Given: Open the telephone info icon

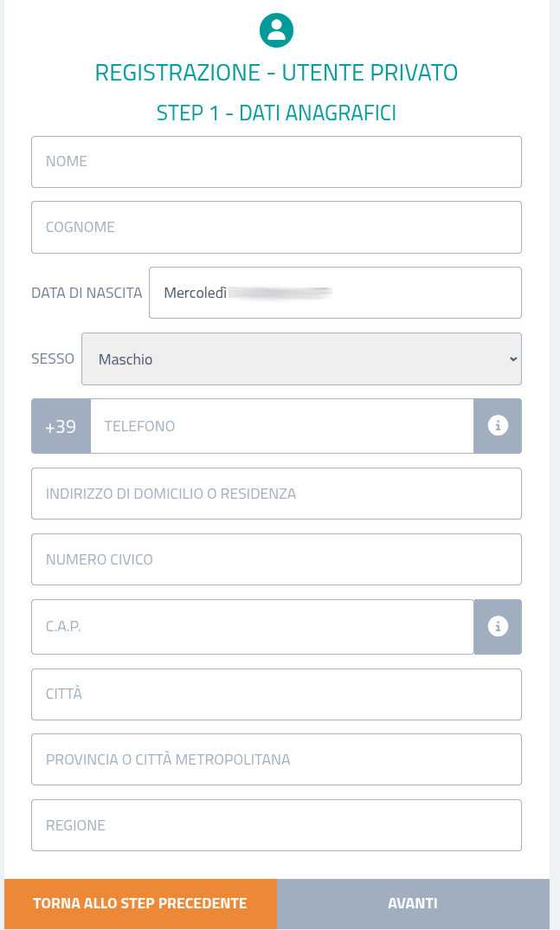Looking at the screenshot, I should (x=498, y=425).
